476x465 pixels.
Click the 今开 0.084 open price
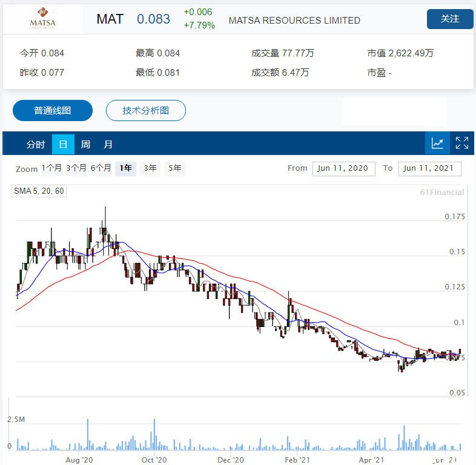(42, 53)
